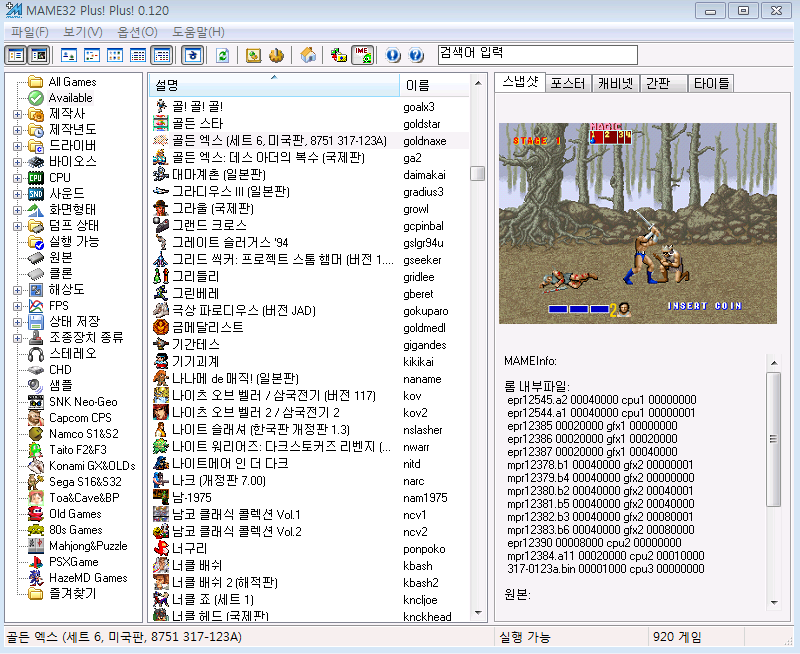Expand the 제작사 folder node
This screenshot has width=800, height=654.
pos(17,114)
